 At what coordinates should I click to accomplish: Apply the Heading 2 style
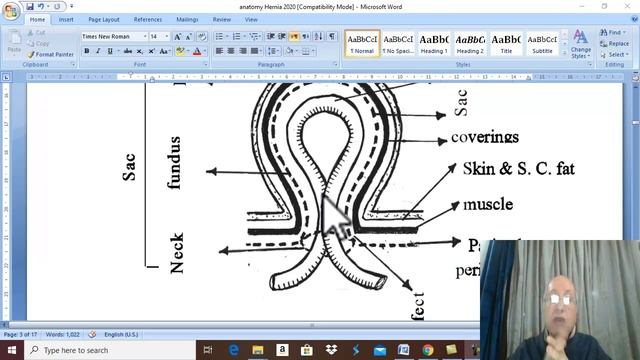pyautogui.click(x=470, y=43)
